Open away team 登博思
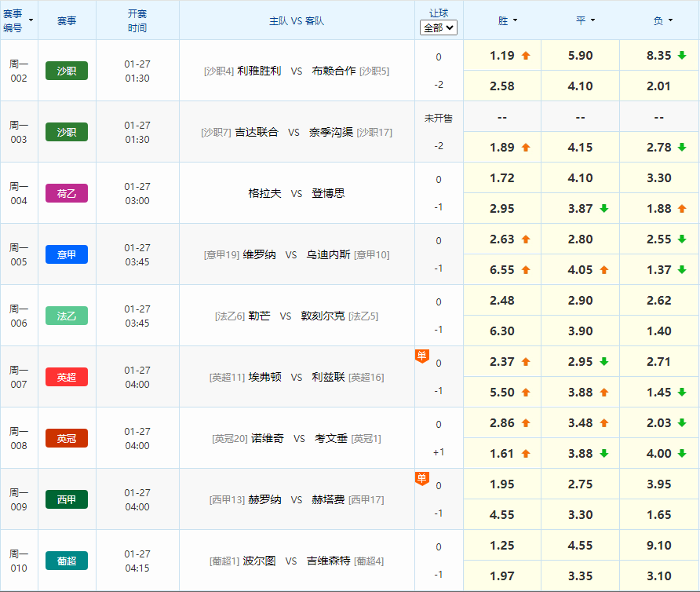The width and height of the screenshot is (700, 592). click(x=328, y=193)
